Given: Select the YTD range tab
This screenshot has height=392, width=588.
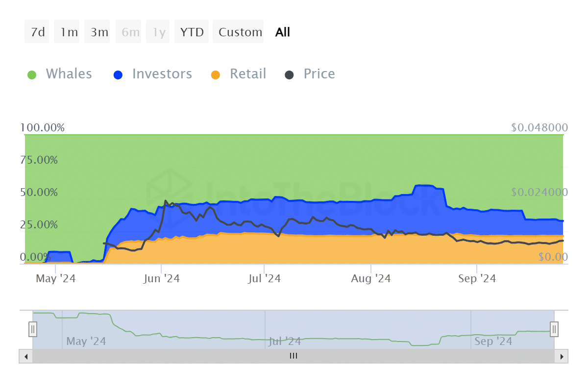Looking at the screenshot, I should [192, 32].
